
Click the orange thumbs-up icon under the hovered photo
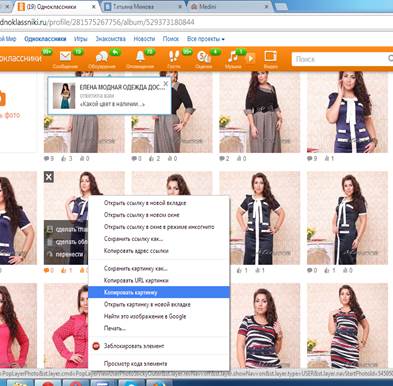point(64,270)
